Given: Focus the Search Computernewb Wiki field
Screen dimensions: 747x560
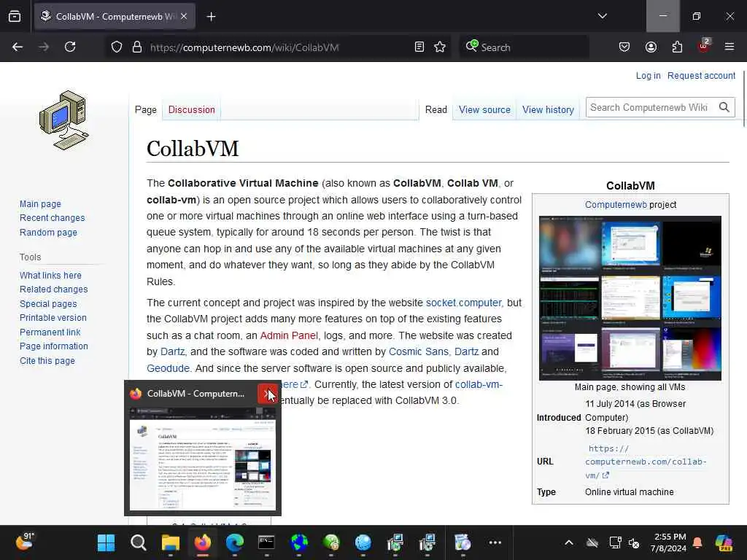Looking at the screenshot, I should [651, 108].
